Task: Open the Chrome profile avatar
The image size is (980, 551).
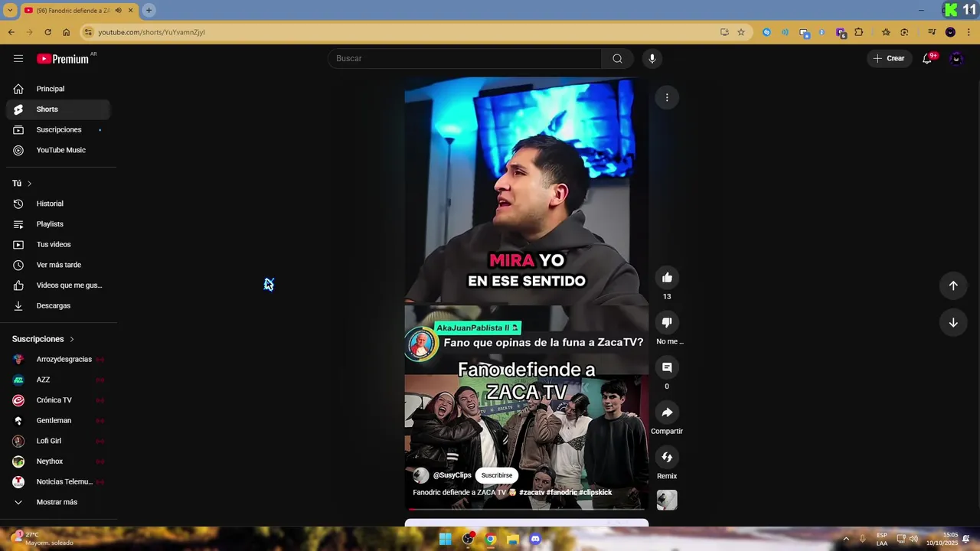Action: tap(950, 32)
